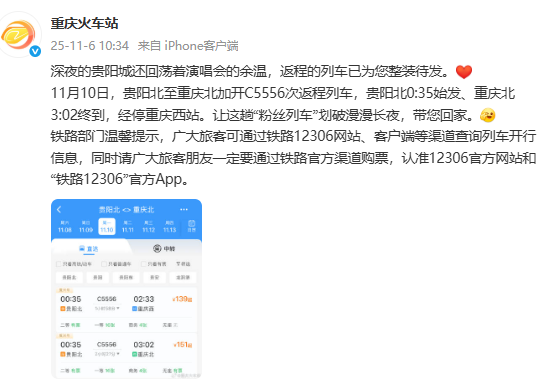Select the highlighted 11.10 date tab
This screenshot has height=385, width=547.
coord(107,227)
